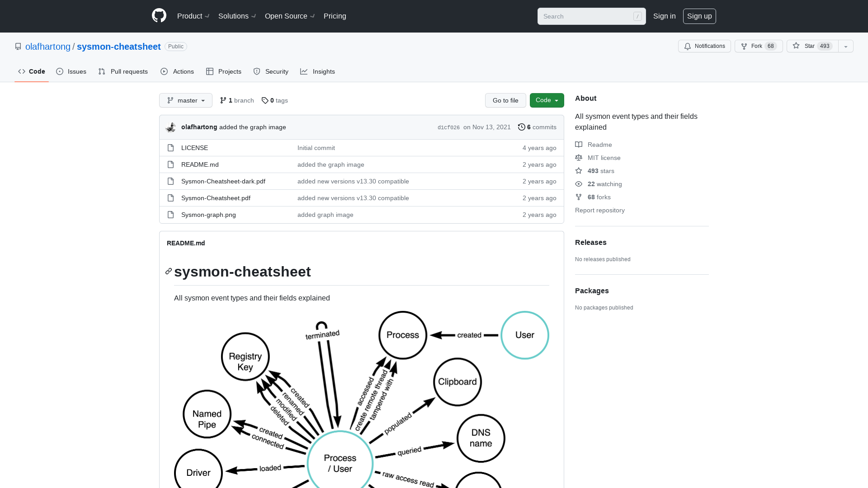This screenshot has height=488, width=868.
Task: Click the fork icon next to 68 forks
Action: tap(579, 197)
